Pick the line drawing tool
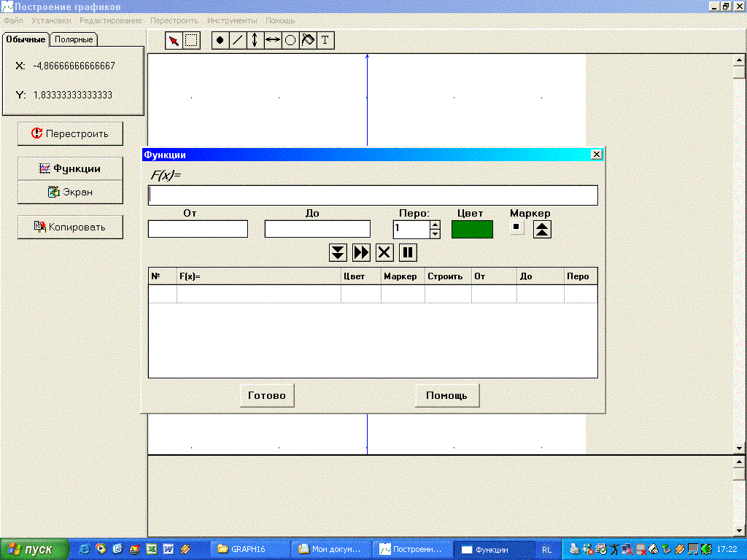The image size is (747, 560). click(x=237, y=41)
